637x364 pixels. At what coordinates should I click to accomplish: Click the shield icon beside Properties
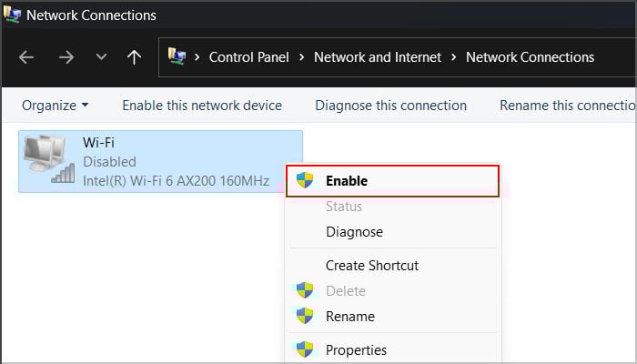pyautogui.click(x=306, y=350)
